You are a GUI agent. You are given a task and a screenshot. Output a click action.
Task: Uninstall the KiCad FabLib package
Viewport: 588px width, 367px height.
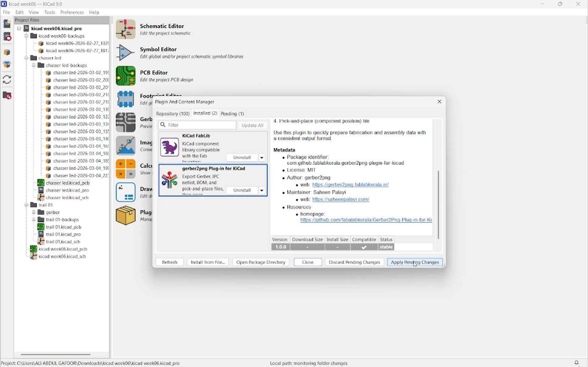coord(242,158)
